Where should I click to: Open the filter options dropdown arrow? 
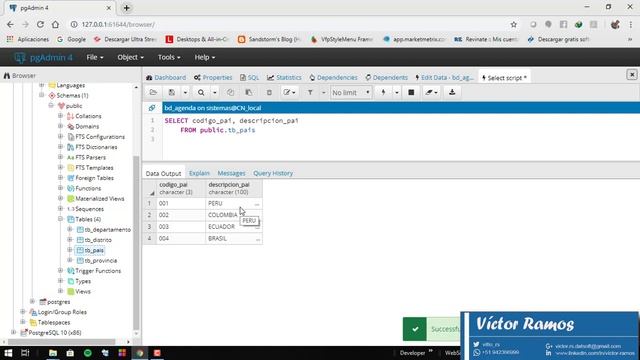[323, 93]
